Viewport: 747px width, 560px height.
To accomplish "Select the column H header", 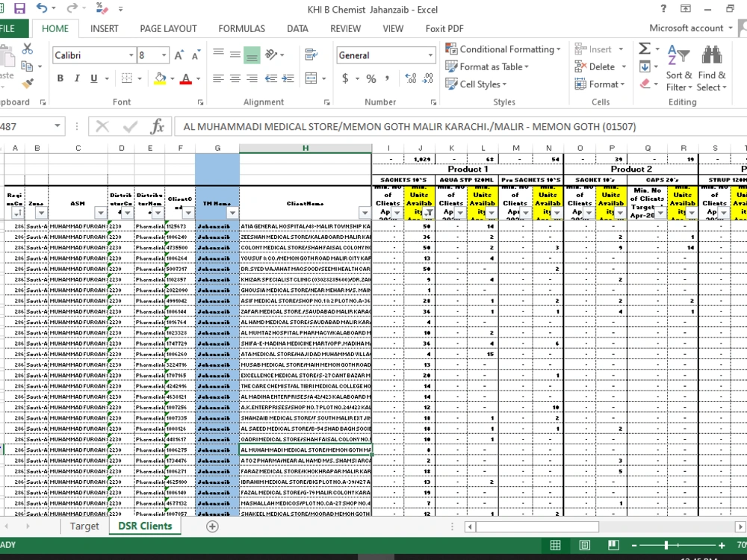I will tap(306, 148).
